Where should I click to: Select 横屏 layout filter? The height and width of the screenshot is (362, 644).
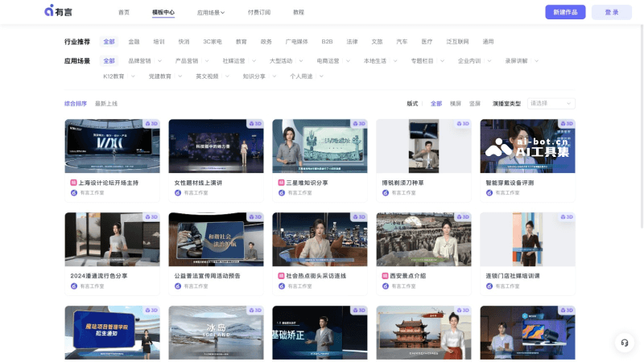pos(456,104)
